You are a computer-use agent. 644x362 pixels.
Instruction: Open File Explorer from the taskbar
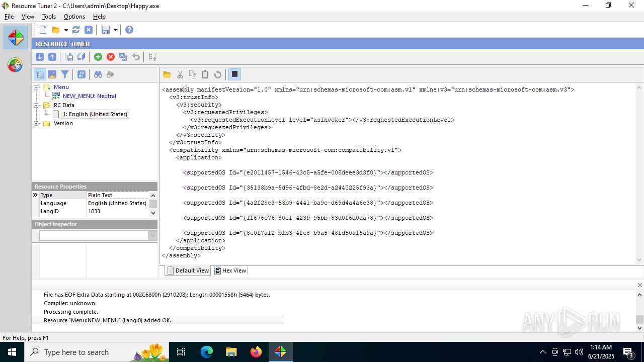click(231, 352)
